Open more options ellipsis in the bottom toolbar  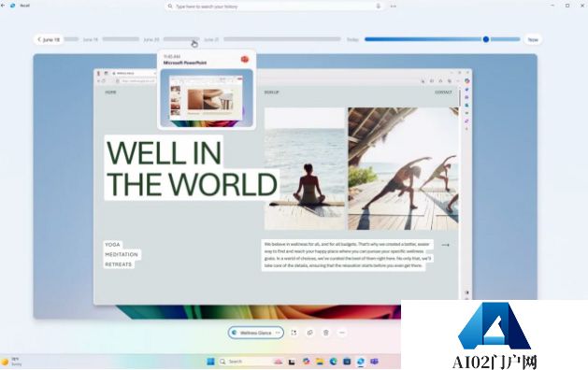click(342, 333)
